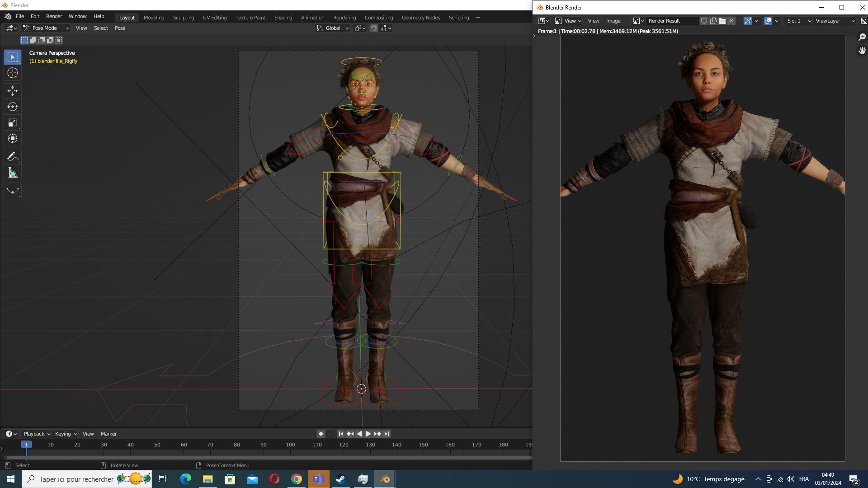Open Keying popover in timeline
Screen dimensions: 868x488
coord(66,434)
